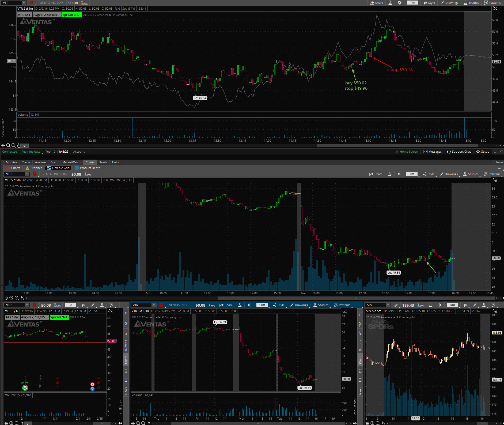Click the flask icon left of gear in SPY chart
The height and width of the screenshot is (425, 504).
[430, 305]
